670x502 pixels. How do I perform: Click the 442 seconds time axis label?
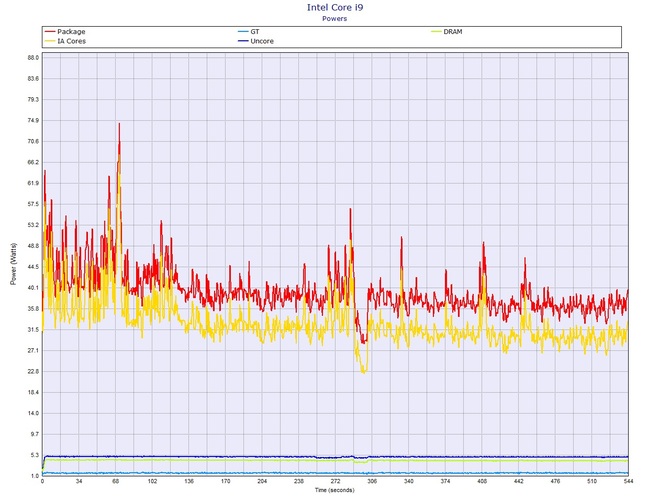click(518, 481)
